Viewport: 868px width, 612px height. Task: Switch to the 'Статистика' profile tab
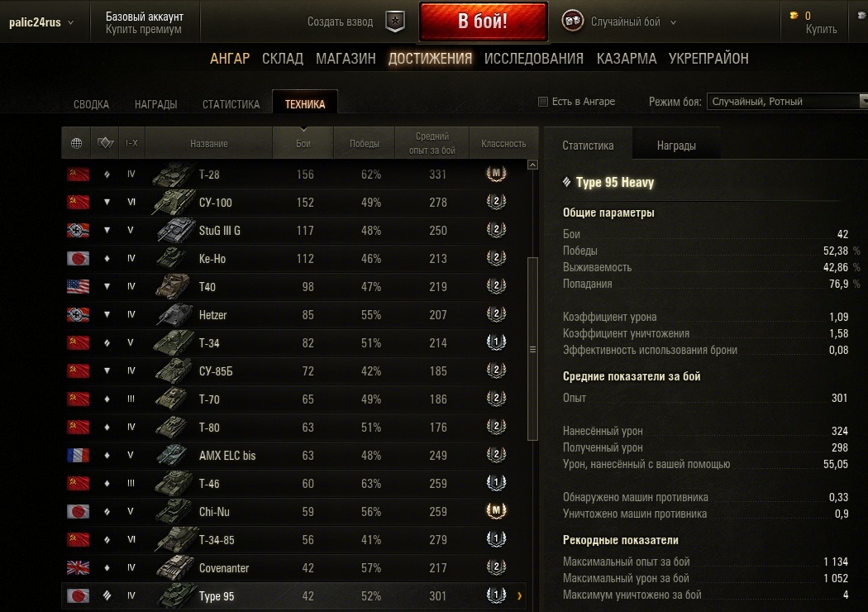pyautogui.click(x=231, y=104)
